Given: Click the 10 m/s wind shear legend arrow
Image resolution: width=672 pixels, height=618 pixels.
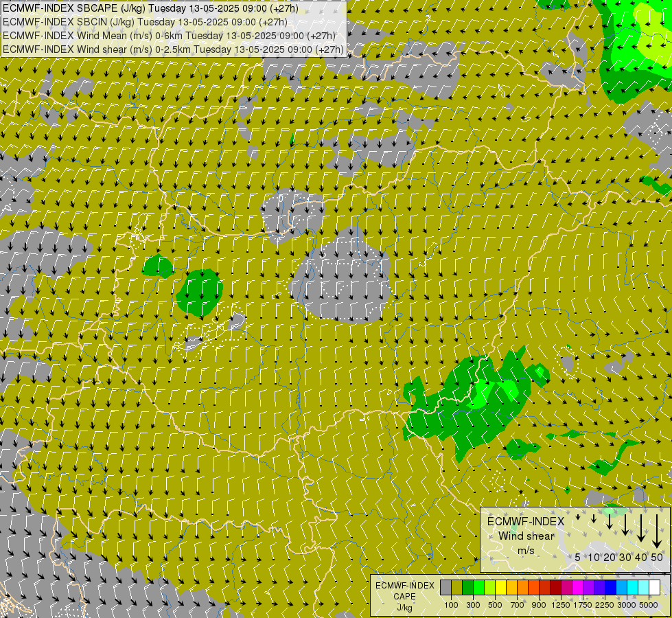Looking at the screenshot, I should (x=594, y=519).
